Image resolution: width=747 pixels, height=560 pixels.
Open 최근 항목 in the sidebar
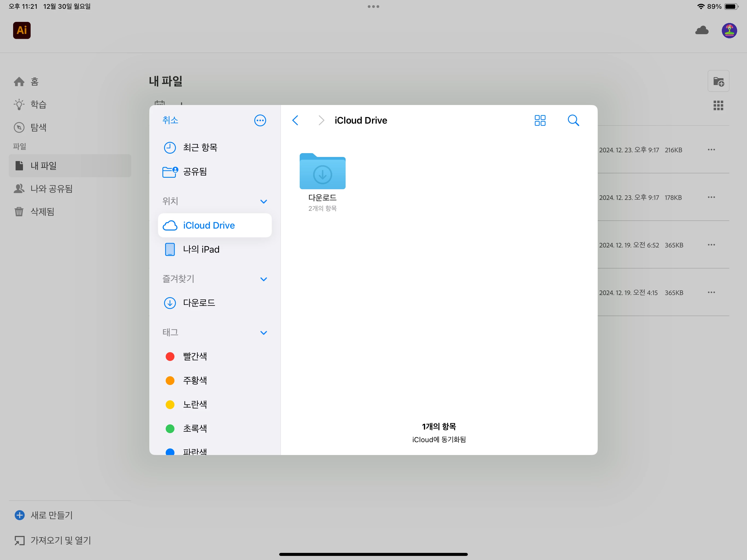(200, 148)
